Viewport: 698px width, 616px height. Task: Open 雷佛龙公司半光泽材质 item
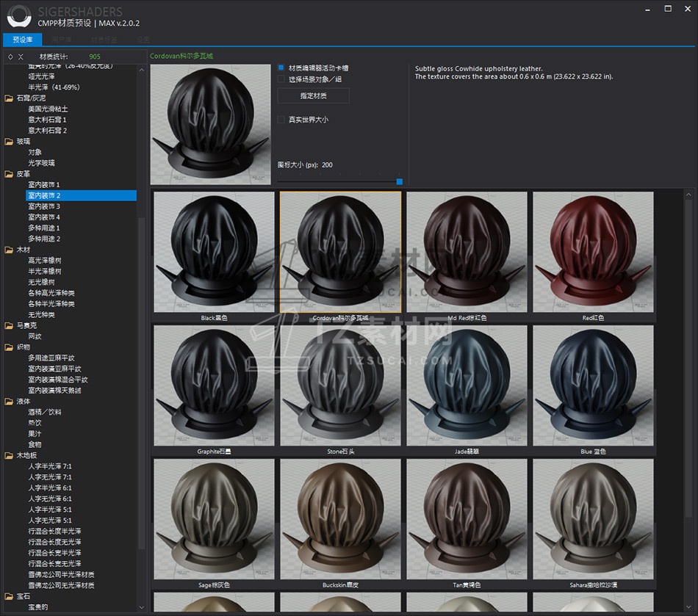point(62,575)
